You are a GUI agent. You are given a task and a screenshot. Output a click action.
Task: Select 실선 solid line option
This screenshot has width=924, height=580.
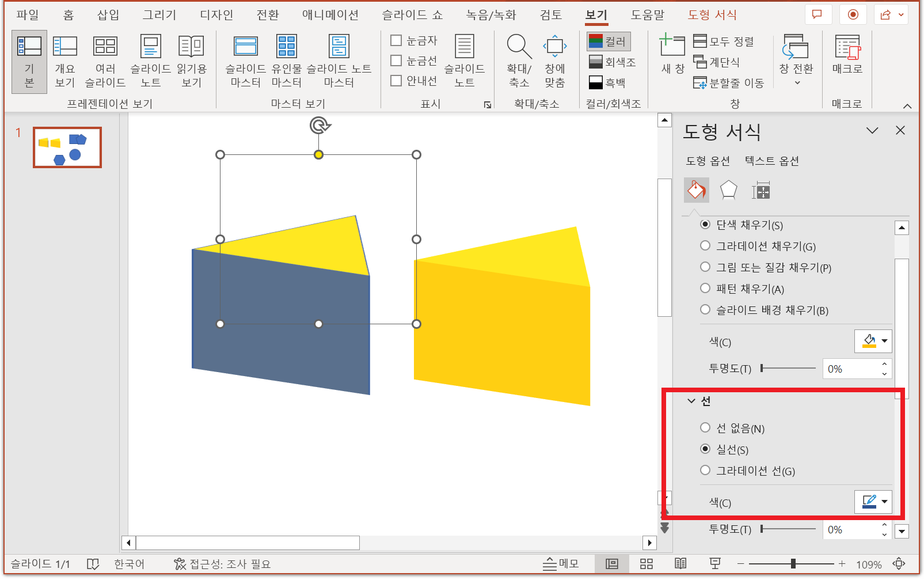tap(705, 449)
